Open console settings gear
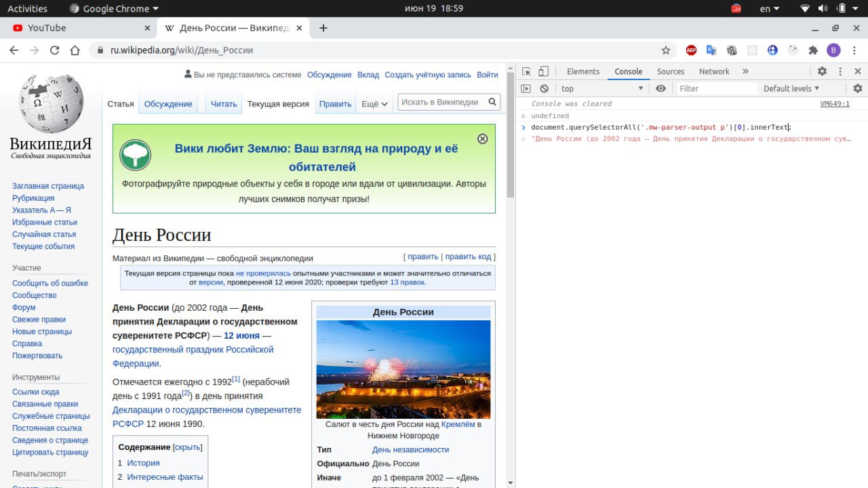The width and height of the screenshot is (868, 488). click(x=858, y=89)
